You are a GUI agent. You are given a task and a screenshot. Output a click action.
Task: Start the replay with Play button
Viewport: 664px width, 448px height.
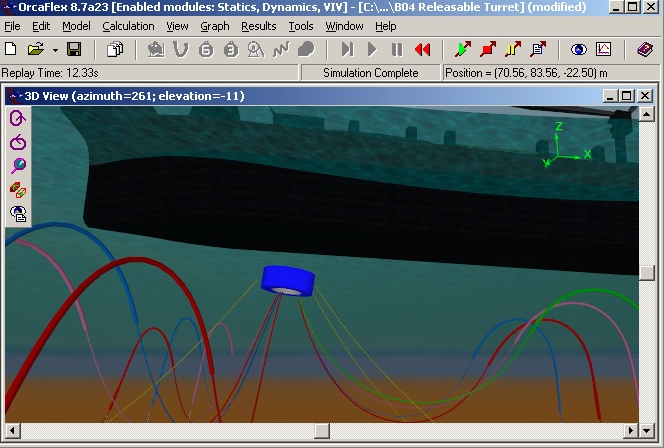coord(372,50)
